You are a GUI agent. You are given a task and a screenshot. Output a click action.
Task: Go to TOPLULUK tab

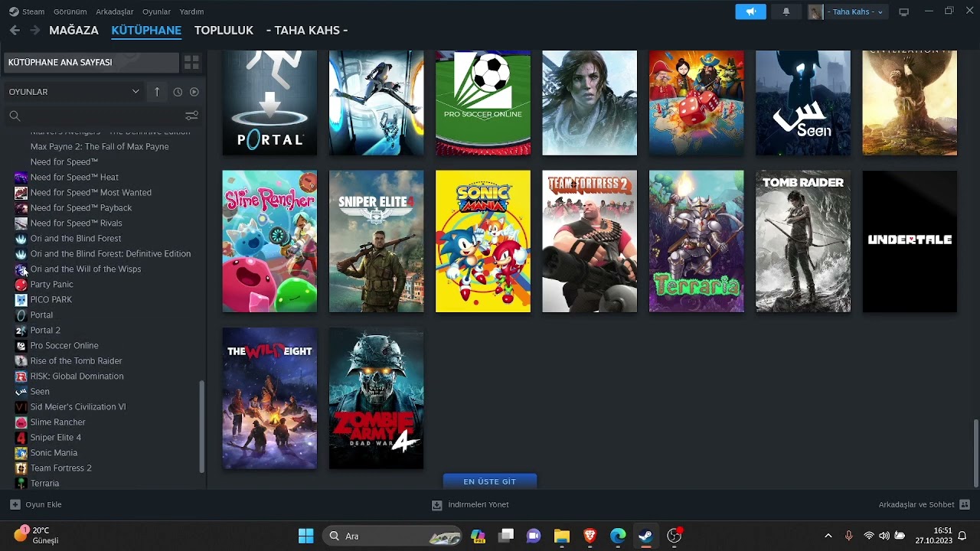point(224,30)
